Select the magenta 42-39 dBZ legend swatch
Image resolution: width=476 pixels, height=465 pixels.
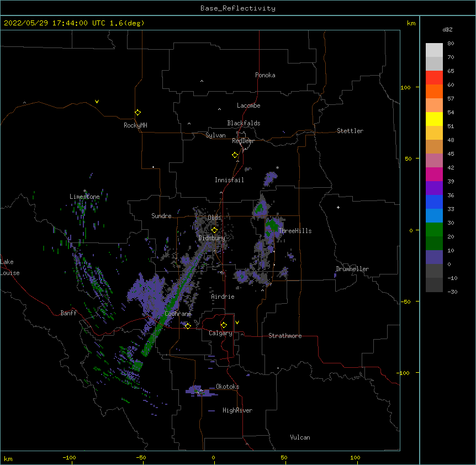coord(434,174)
